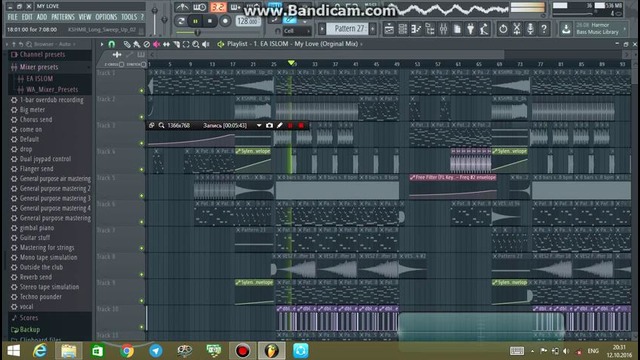
Task: Open the Mixer icon
Action: pyautogui.click(x=443, y=29)
